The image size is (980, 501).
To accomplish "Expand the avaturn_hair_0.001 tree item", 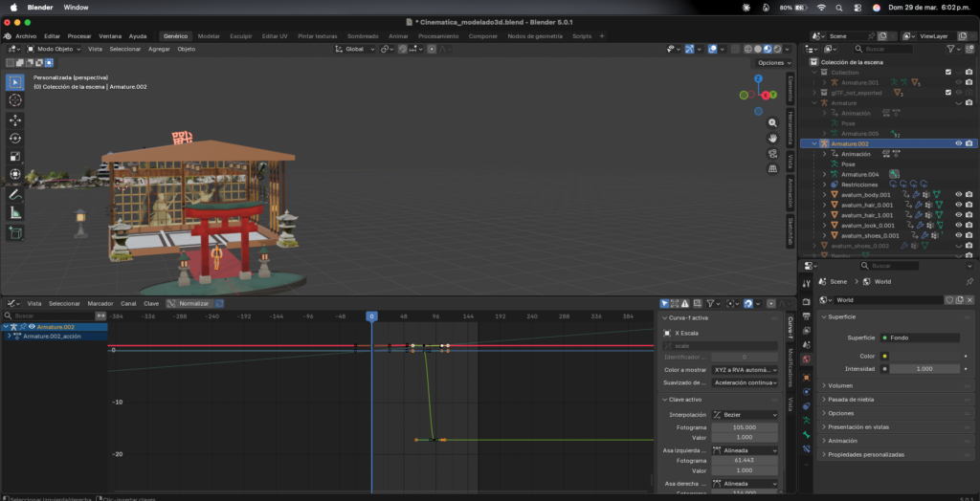I will tap(824, 205).
